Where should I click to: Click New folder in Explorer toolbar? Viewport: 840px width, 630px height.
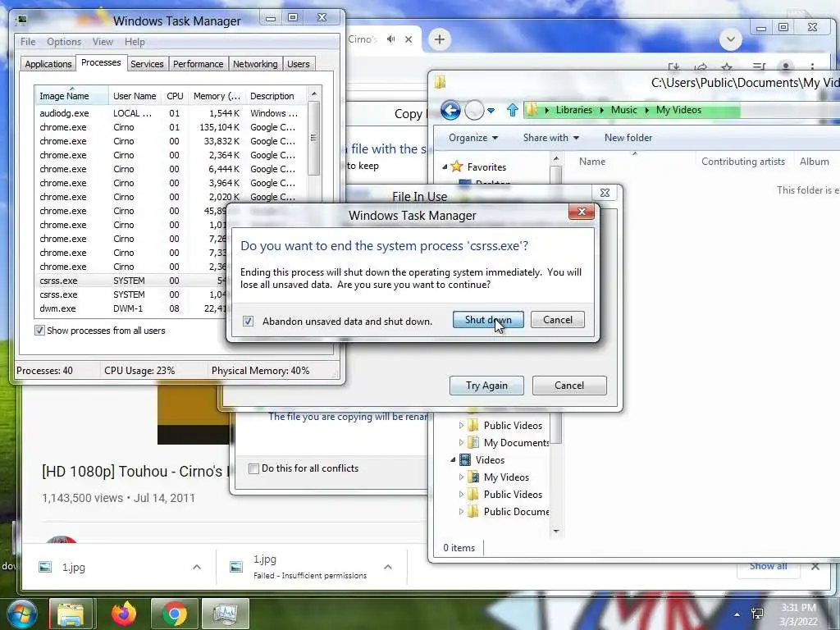pos(628,138)
